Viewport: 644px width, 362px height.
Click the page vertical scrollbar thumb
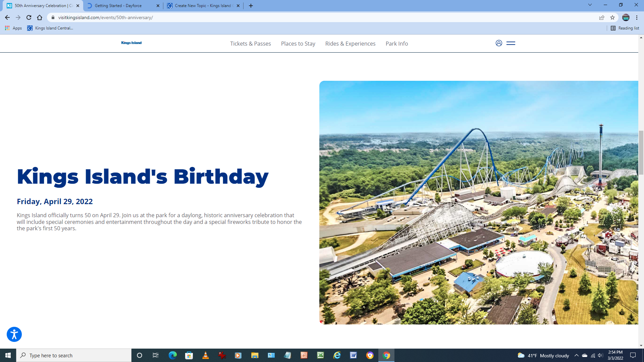click(x=641, y=153)
